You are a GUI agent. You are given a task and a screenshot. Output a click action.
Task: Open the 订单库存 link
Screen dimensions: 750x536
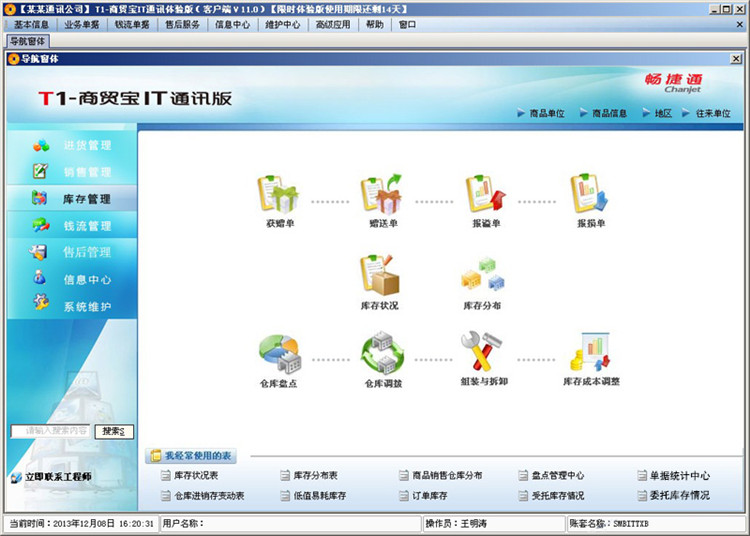tap(430, 496)
